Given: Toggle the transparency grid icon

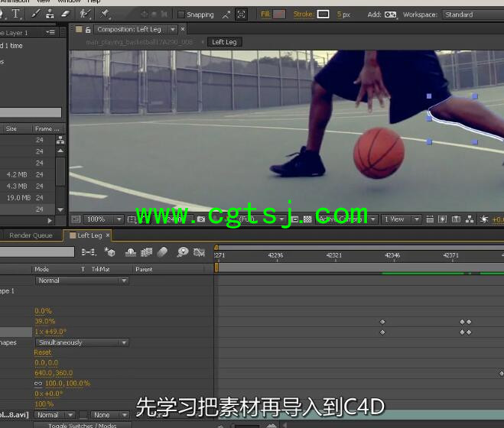Looking at the screenshot, I should click(x=307, y=219).
